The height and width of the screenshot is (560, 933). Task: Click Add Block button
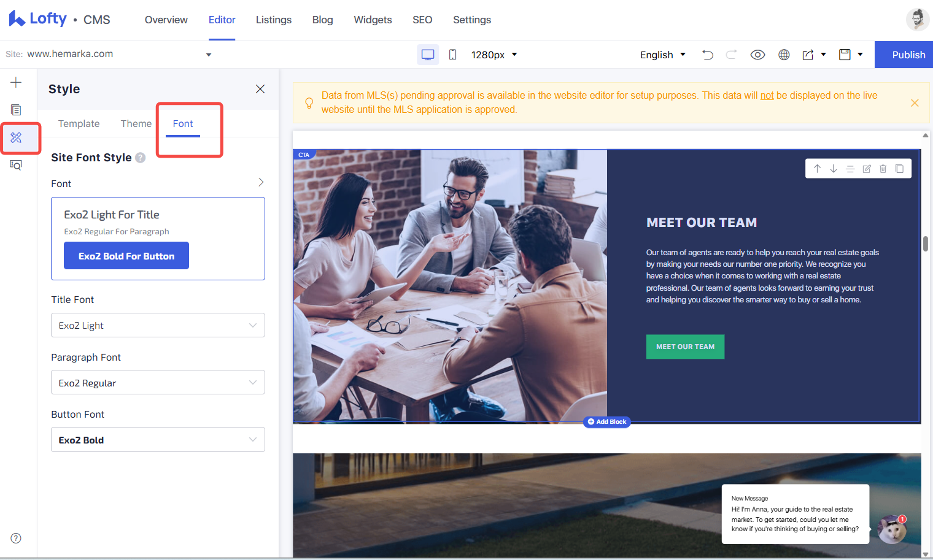coord(607,421)
